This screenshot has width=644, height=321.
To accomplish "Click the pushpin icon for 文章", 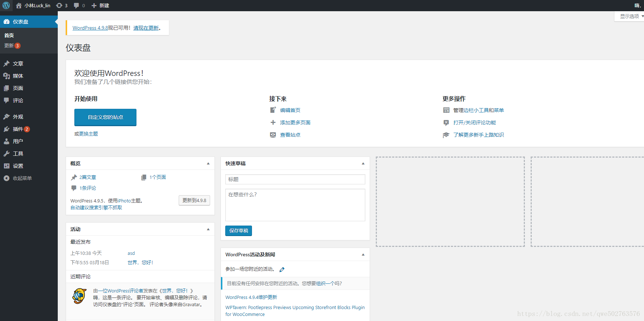I will (6, 64).
